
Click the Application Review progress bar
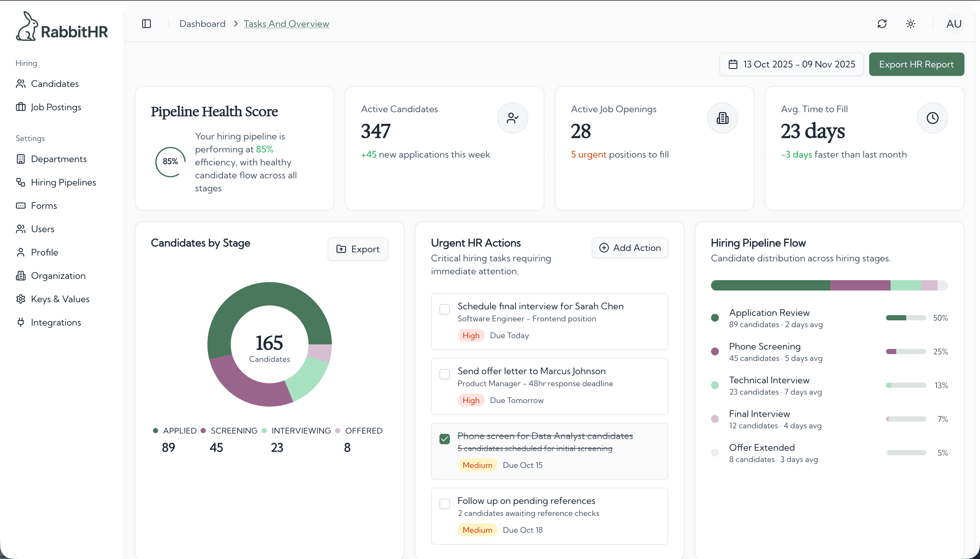click(905, 317)
